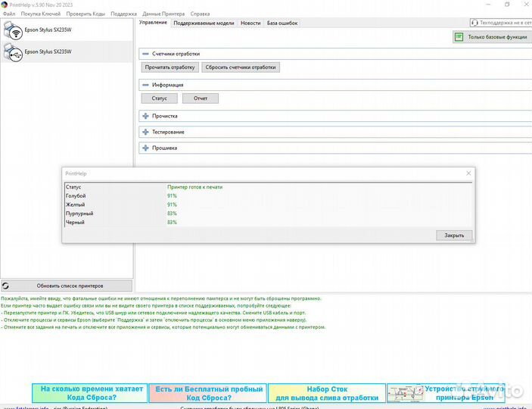Click the Статус button under Информация
This screenshot has width=532, height=409.
click(x=159, y=98)
